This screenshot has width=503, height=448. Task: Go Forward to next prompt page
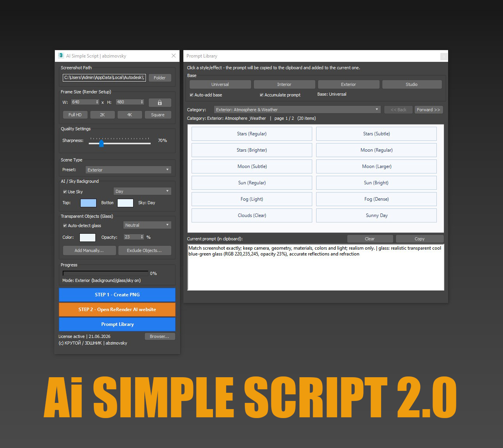[429, 110]
